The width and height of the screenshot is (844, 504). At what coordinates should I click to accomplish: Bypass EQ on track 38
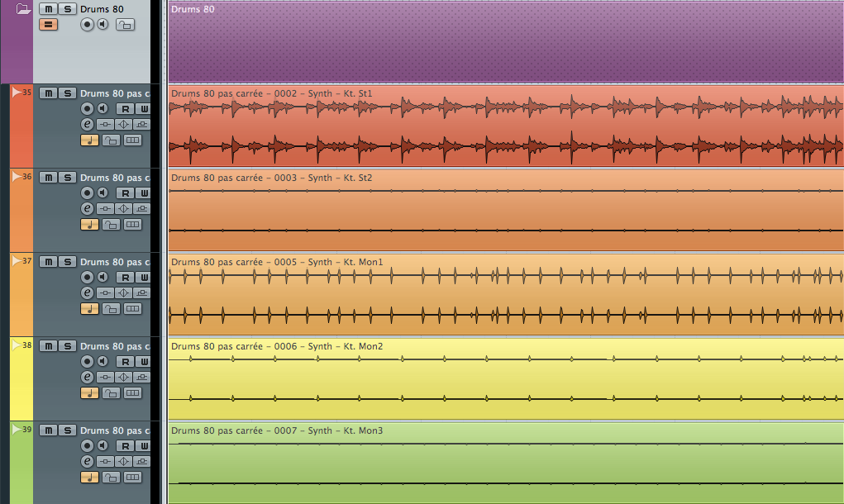point(124,377)
